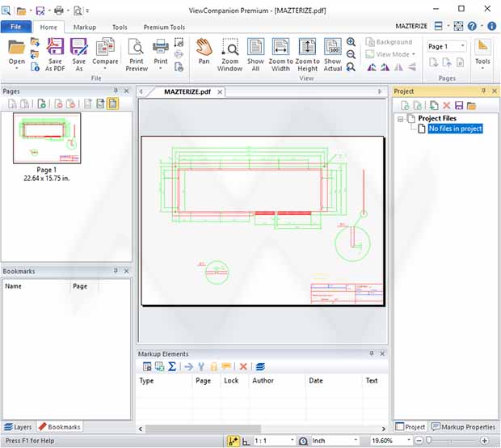This screenshot has width=501, height=448.
Task: Pin the Markup Elements panel
Action: [371, 353]
